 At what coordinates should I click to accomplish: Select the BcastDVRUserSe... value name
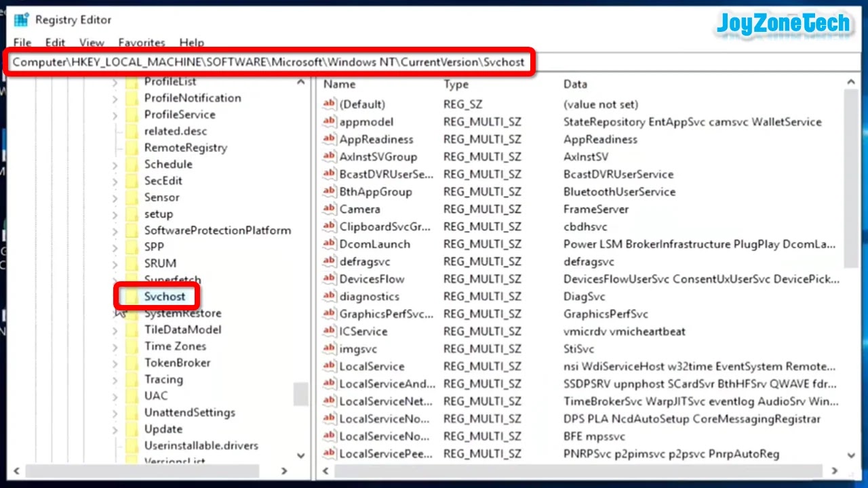(386, 174)
